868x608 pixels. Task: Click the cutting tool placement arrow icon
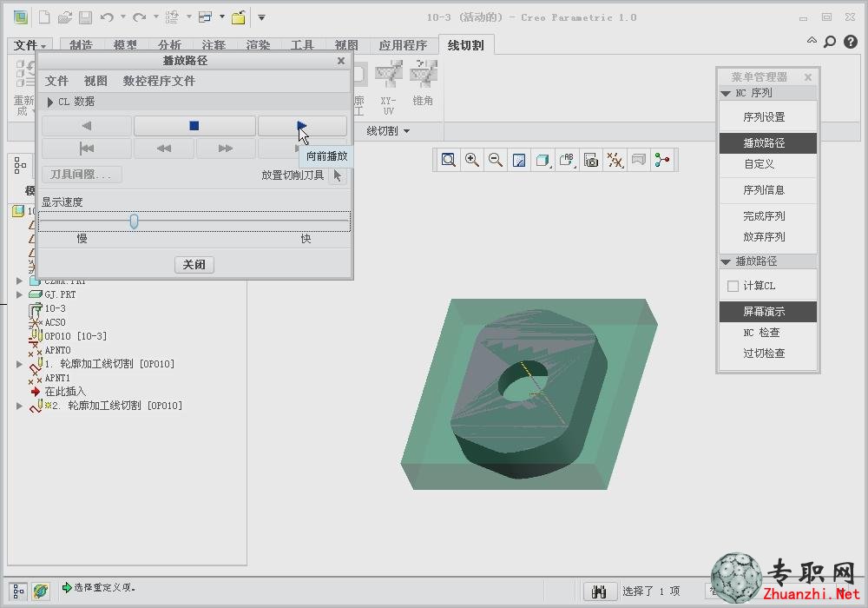[337, 175]
